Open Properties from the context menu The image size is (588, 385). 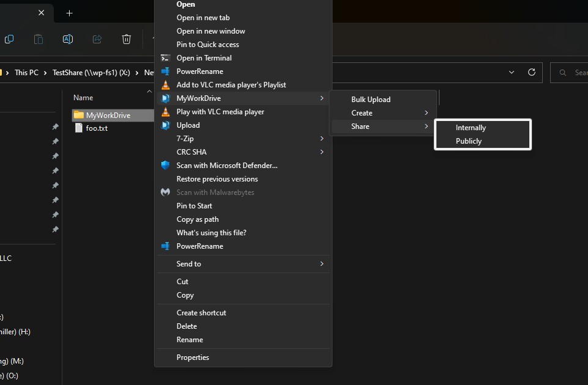point(193,358)
